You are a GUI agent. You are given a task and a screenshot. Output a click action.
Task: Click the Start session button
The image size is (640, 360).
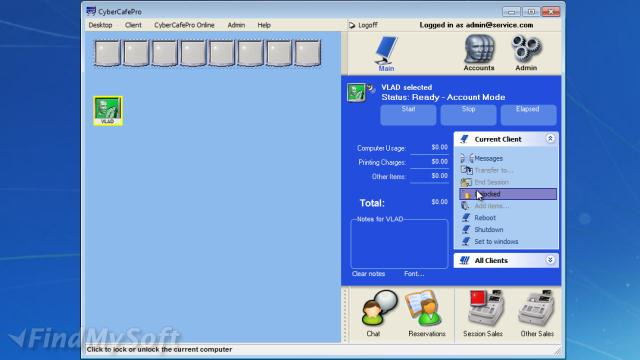(x=408, y=115)
